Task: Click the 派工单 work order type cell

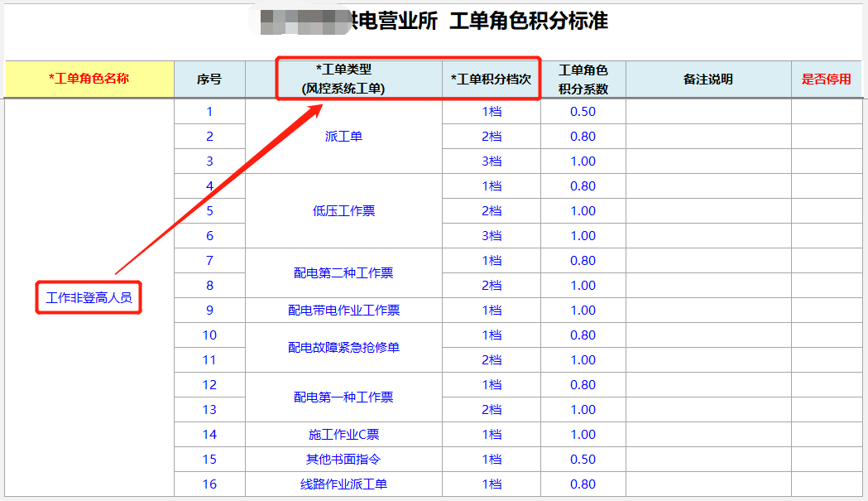Action: [343, 137]
